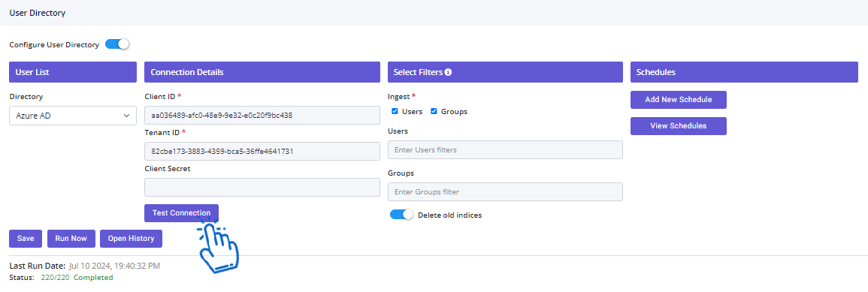The image size is (868, 292).
Task: Click the View Schedules button
Action: pos(678,125)
